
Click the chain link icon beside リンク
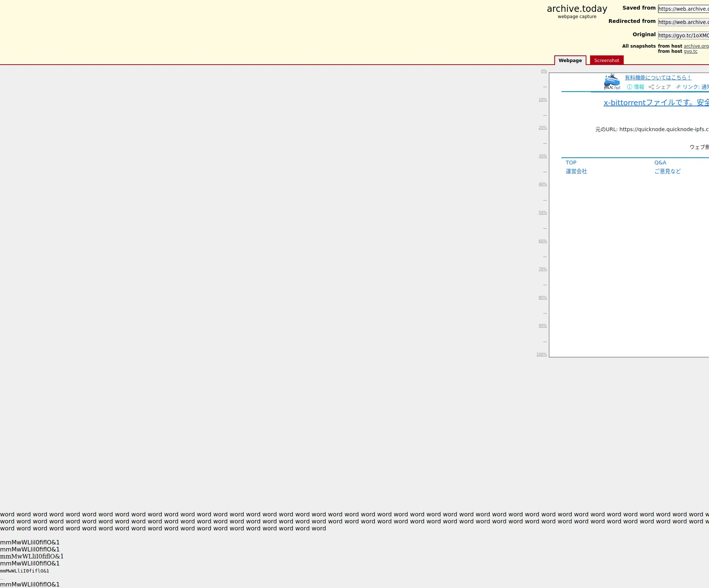point(678,87)
